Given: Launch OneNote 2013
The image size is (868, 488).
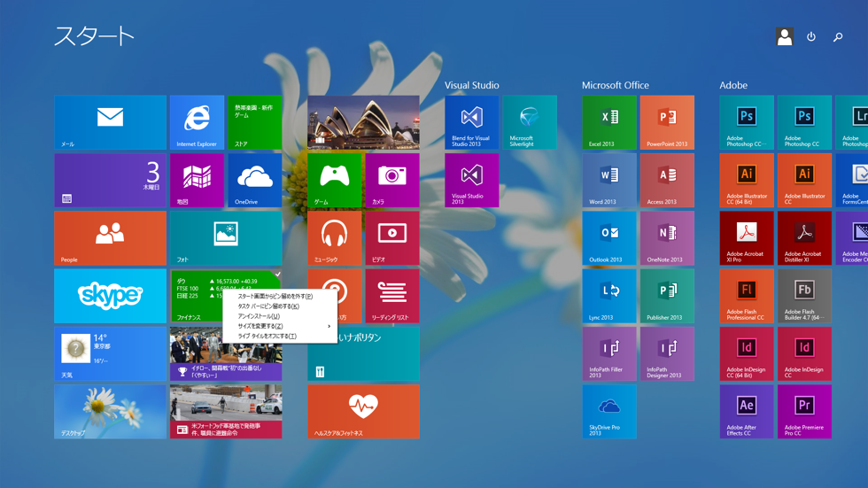Looking at the screenshot, I should [x=667, y=238].
